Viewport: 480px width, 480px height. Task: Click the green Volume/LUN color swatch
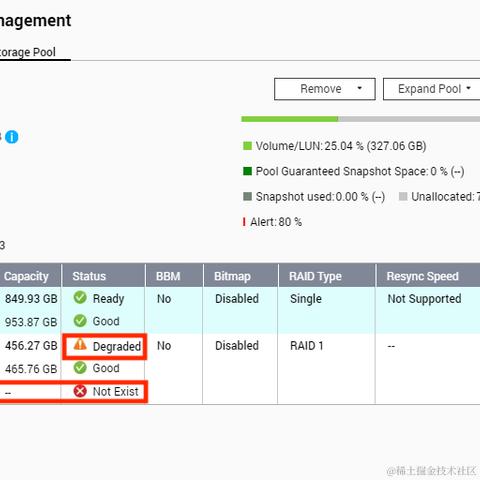pyautogui.click(x=247, y=146)
